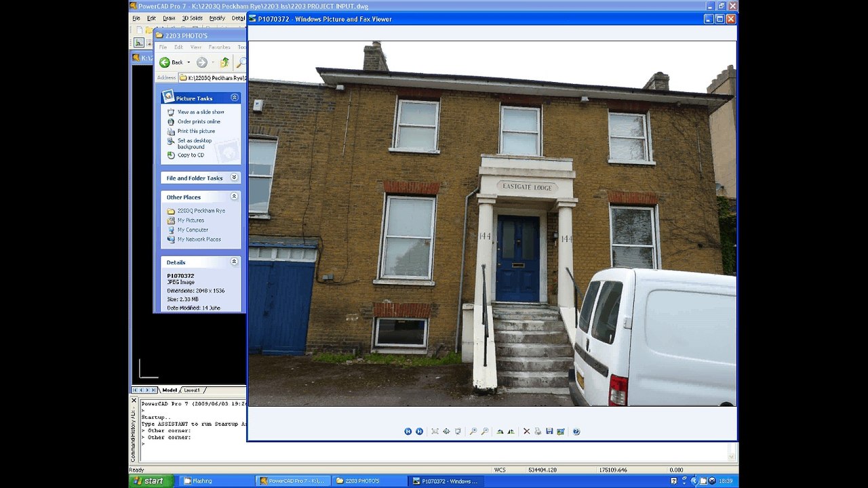Viewport: 868px width, 488px height.
Task: Delete the photo with the X icon
Action: click(x=526, y=431)
